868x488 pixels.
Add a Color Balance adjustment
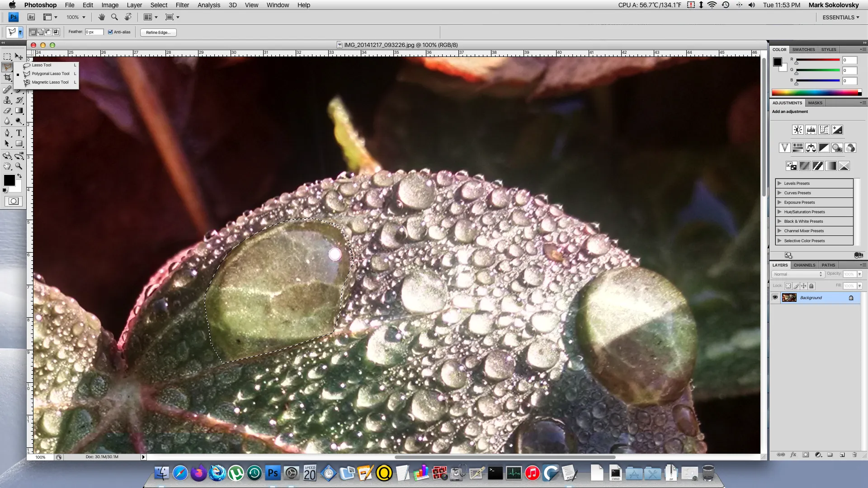point(811,148)
